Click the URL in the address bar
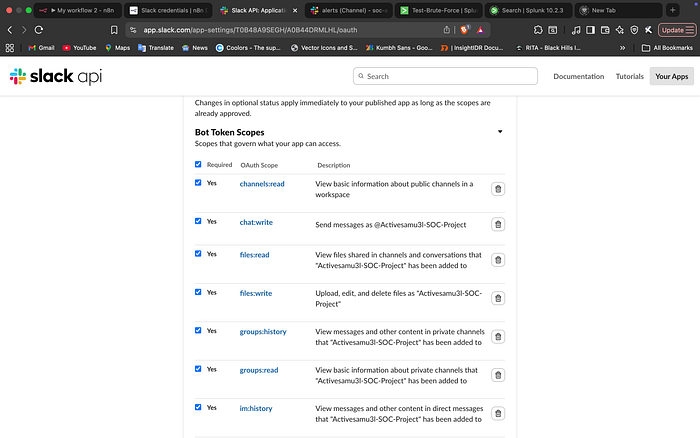 click(250, 30)
